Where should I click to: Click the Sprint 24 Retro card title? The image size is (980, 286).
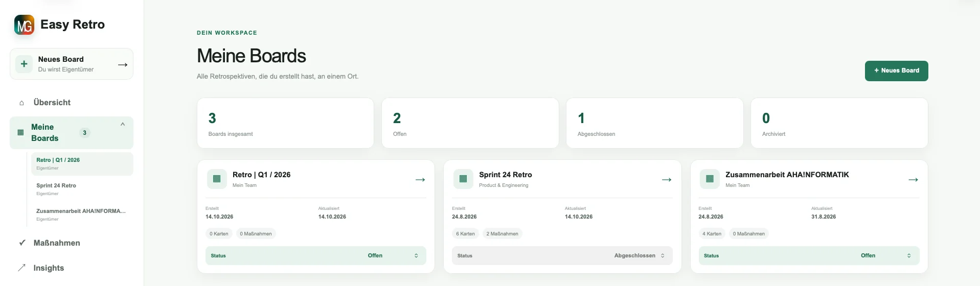pyautogui.click(x=505, y=175)
